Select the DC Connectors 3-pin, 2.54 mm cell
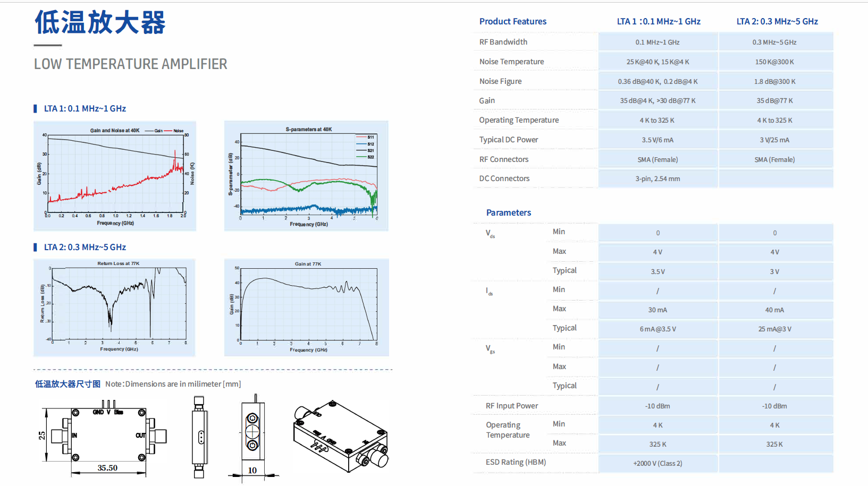 click(658, 178)
